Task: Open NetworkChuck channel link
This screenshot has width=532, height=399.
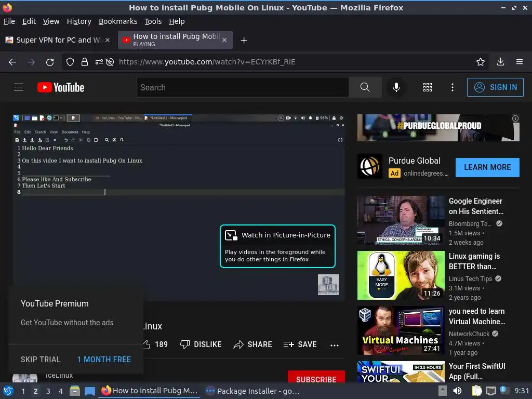Action: tap(469, 334)
